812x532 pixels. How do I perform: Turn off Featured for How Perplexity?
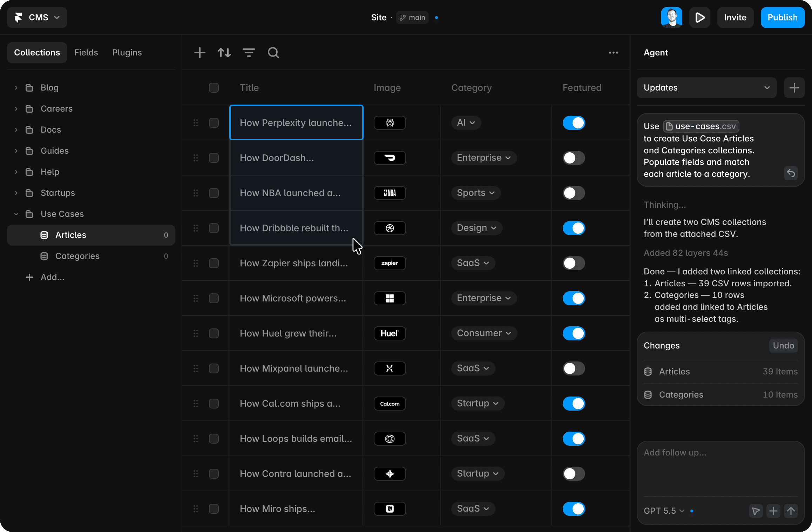tap(574, 123)
